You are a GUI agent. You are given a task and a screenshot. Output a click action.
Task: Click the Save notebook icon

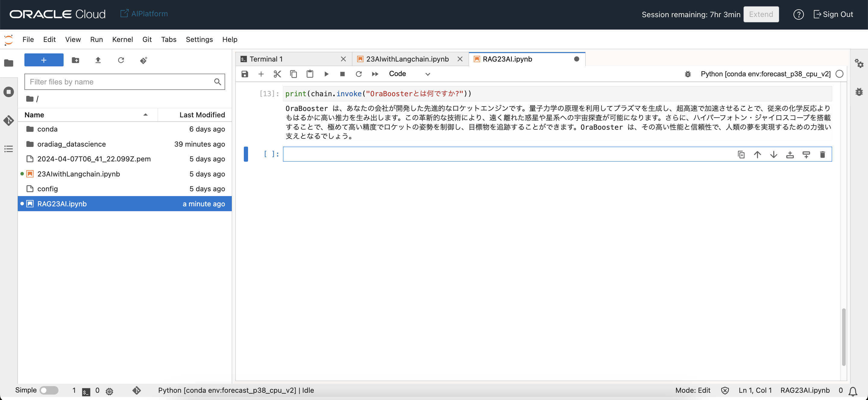tap(245, 74)
